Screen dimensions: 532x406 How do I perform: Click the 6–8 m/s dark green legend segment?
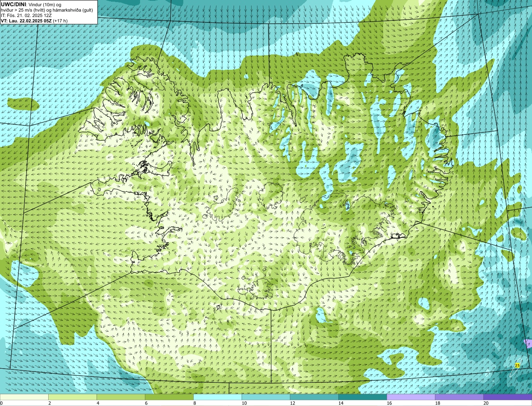click(169, 397)
